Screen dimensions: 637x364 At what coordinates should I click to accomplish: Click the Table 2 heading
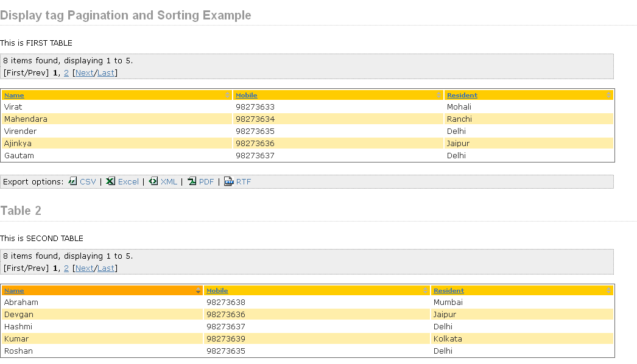(x=21, y=211)
